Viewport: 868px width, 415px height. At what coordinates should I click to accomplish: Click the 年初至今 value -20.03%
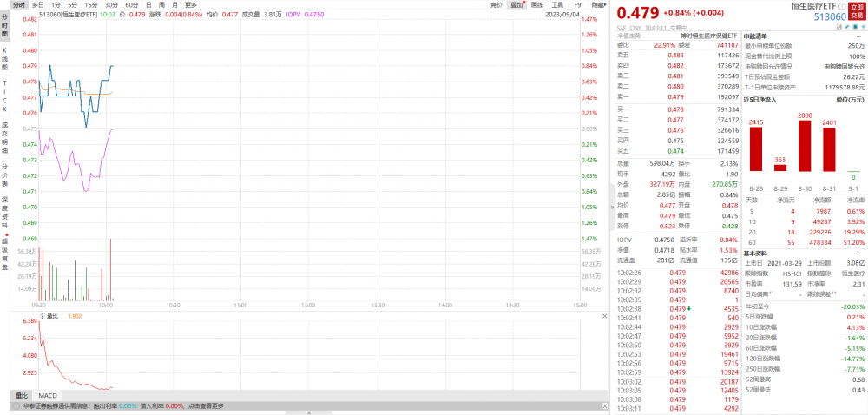click(854, 306)
